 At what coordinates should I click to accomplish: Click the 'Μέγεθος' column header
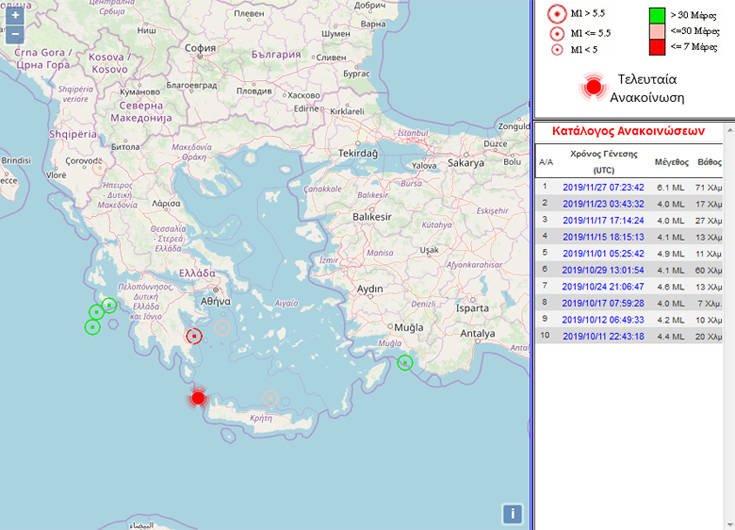click(671, 161)
